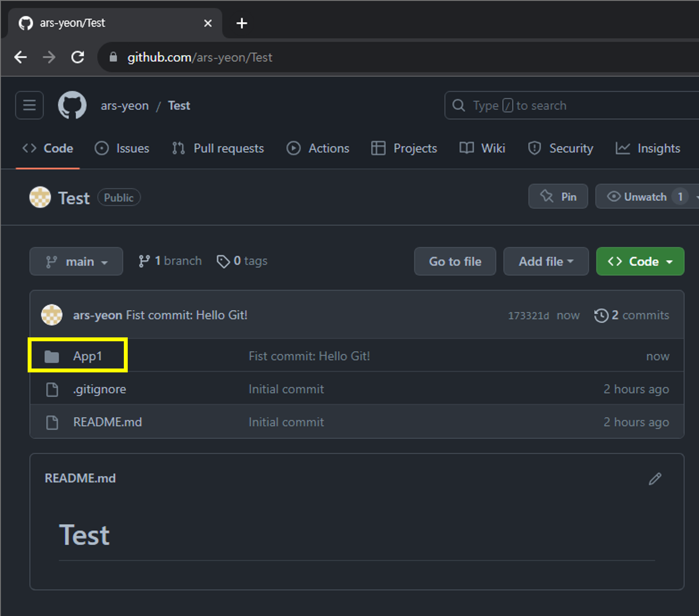This screenshot has height=616, width=699.
Task: Click the README.md file icon
Action: 52,422
